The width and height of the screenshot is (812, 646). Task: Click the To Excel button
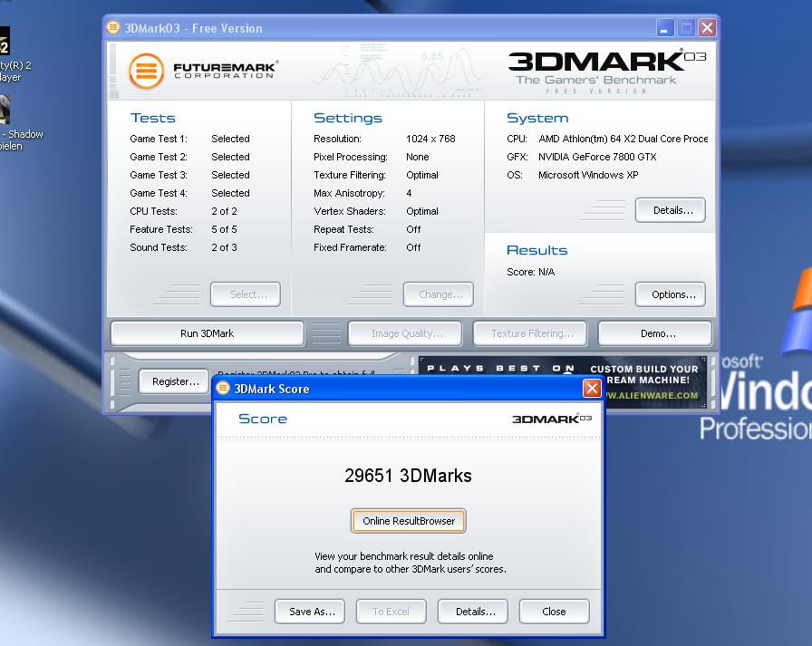391,612
